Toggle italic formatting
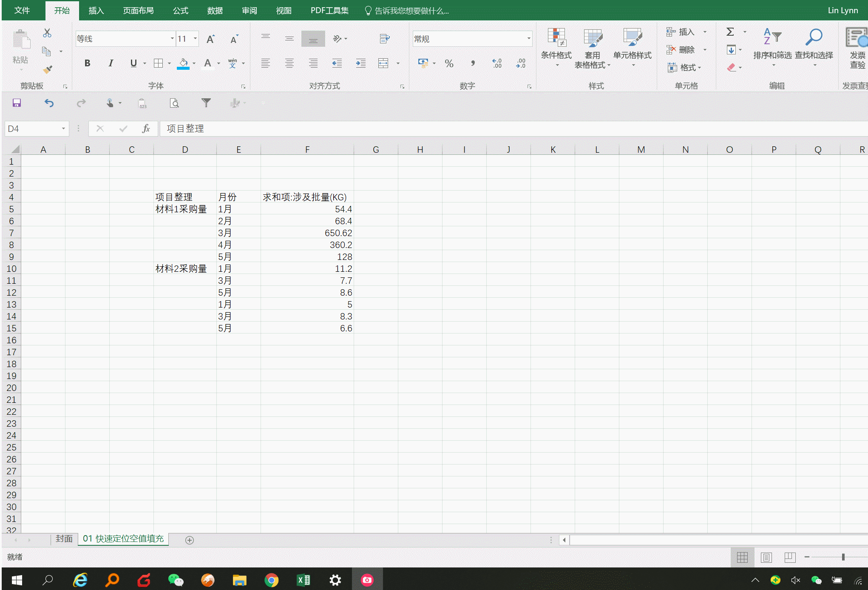Screen dimensions: 868x590 [111, 63]
